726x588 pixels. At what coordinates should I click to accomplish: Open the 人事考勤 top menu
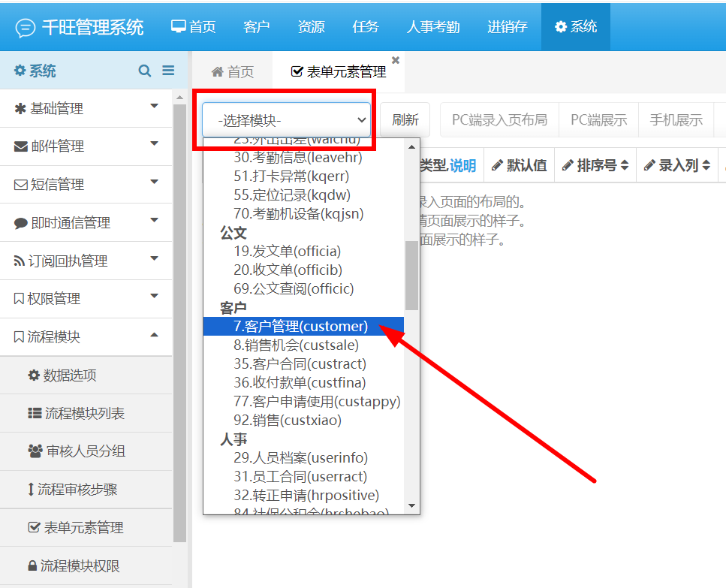pos(433,27)
